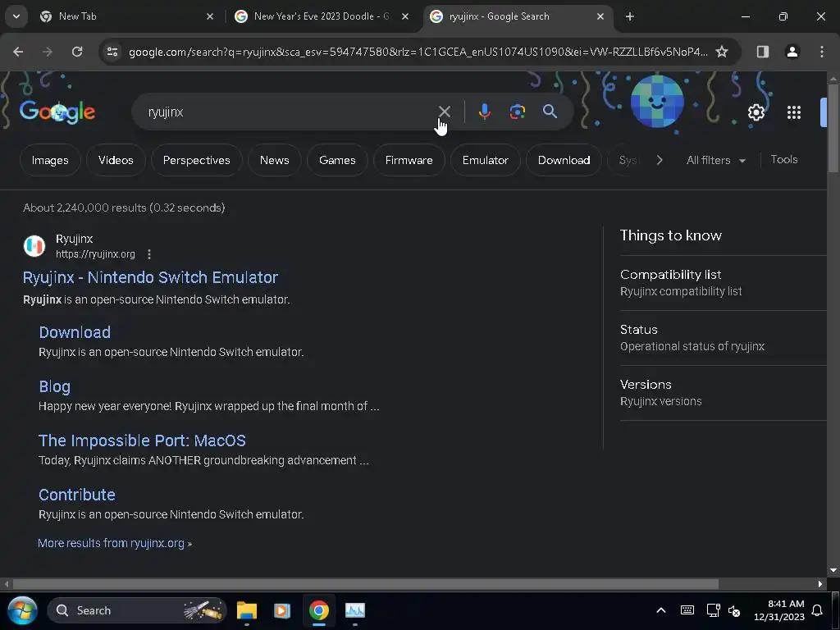This screenshot has height=630, width=840.
Task: Open Google Lens image search icon
Action: coord(517,112)
